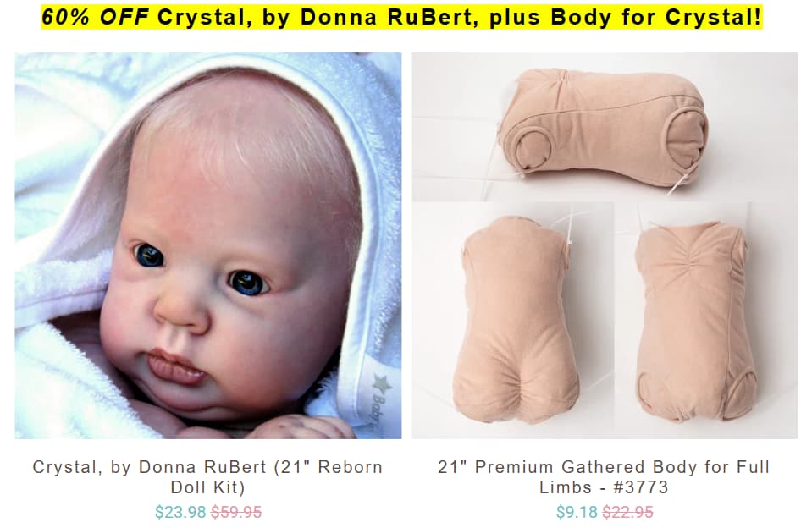This screenshot has height=528, width=812.
Task: Select the crossed-out $22.95 original price
Action: coord(627,512)
